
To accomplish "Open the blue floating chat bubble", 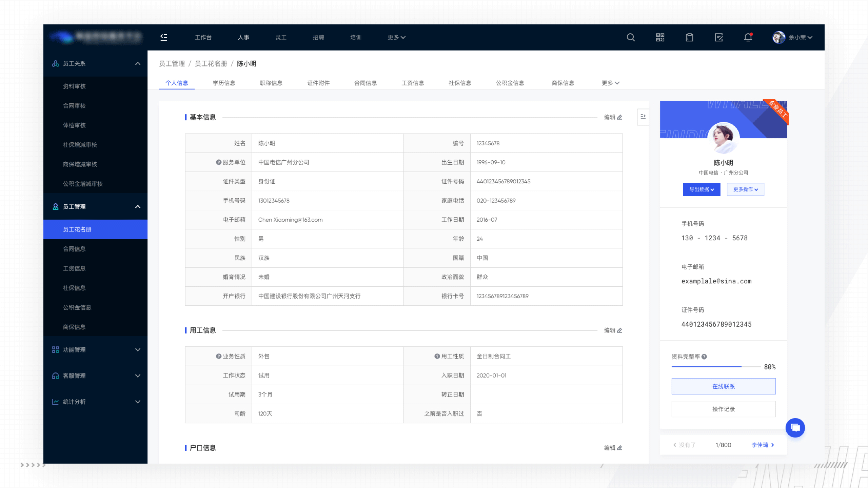I will pos(795,428).
